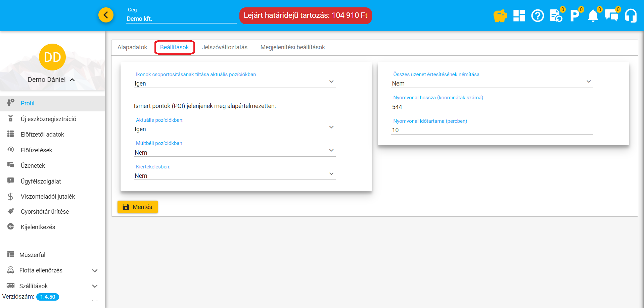Click the headset support icon
This screenshot has height=308, width=644.
pyautogui.click(x=631, y=16)
